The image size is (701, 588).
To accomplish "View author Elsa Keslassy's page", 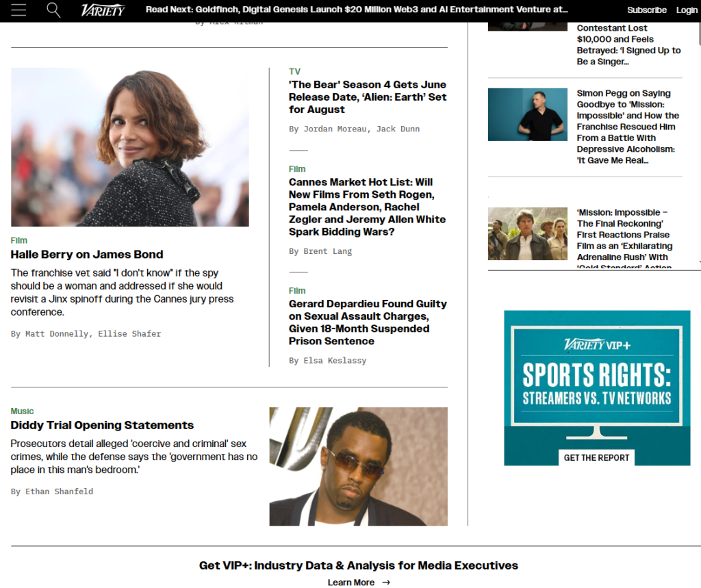I will (x=335, y=361).
